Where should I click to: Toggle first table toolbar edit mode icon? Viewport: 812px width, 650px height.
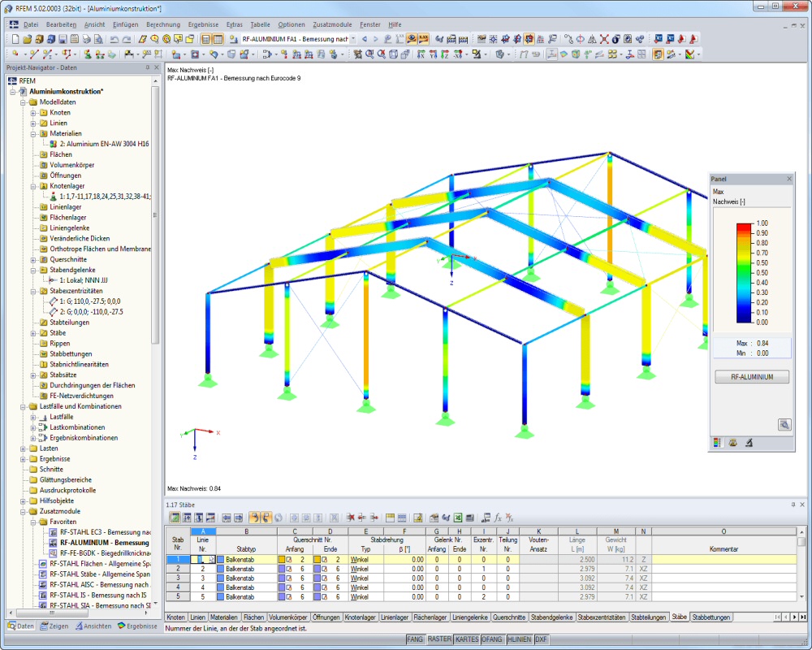point(175,518)
